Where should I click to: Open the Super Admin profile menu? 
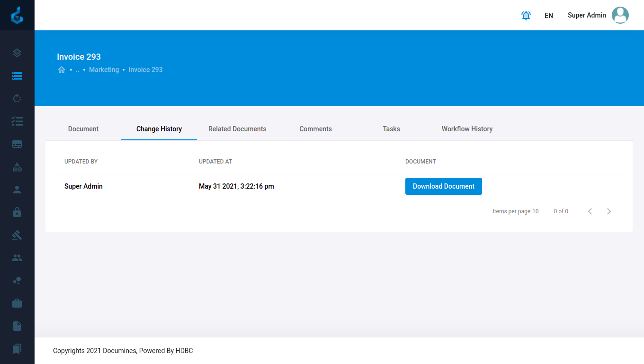click(x=598, y=15)
